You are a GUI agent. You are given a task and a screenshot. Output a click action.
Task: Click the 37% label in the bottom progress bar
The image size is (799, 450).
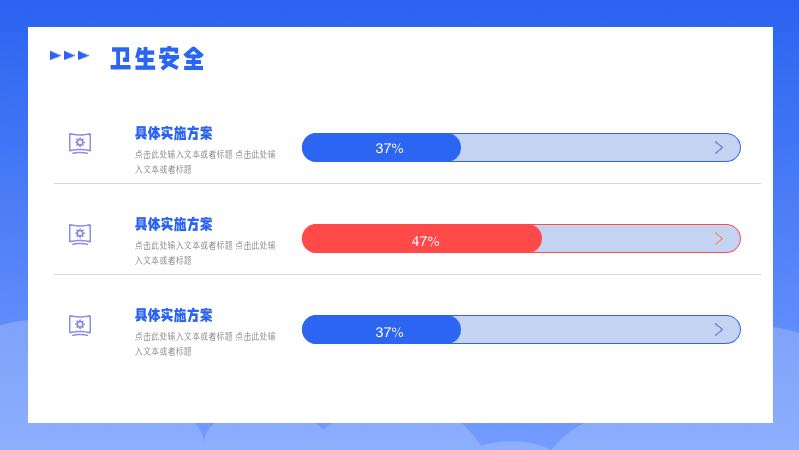pyautogui.click(x=389, y=332)
